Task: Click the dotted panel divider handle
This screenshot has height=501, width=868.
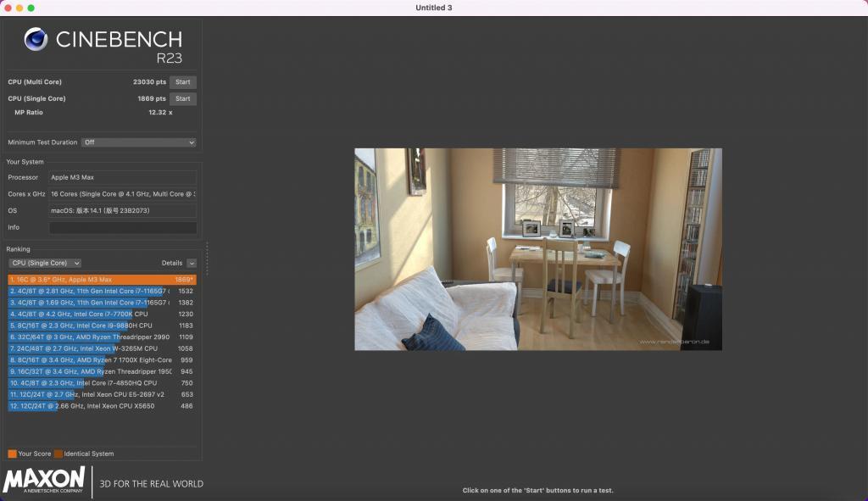Action: click(x=207, y=259)
